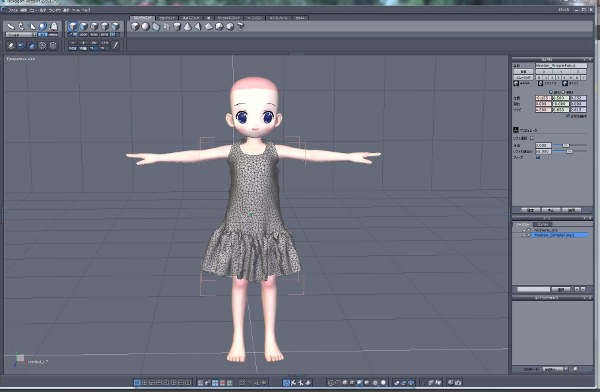The image size is (600, 392).
Task: Select the cone primitive in the shape toolbar
Action: (x=187, y=26)
